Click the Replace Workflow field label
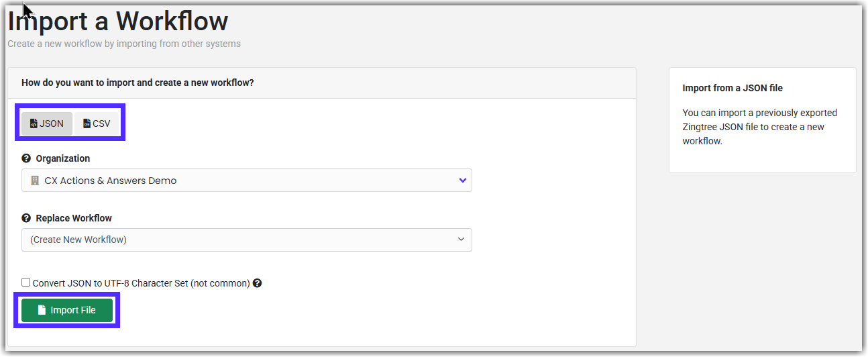 click(74, 218)
